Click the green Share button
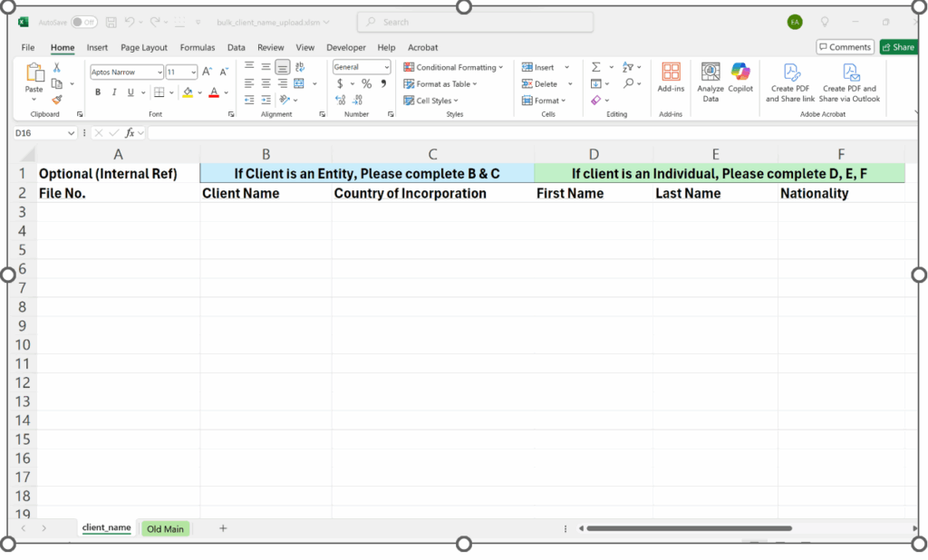Viewport: 928px width, 560px height. coord(898,46)
